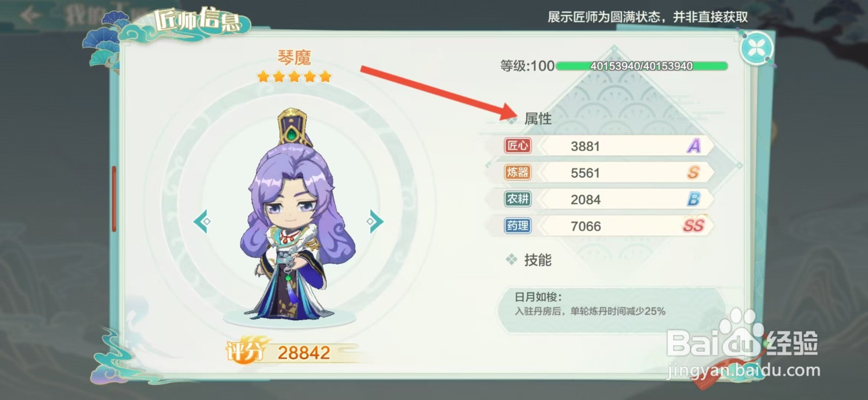Screen dimensions: 868x400
Task: Close the 匠师信息 panel
Action: click(756, 48)
